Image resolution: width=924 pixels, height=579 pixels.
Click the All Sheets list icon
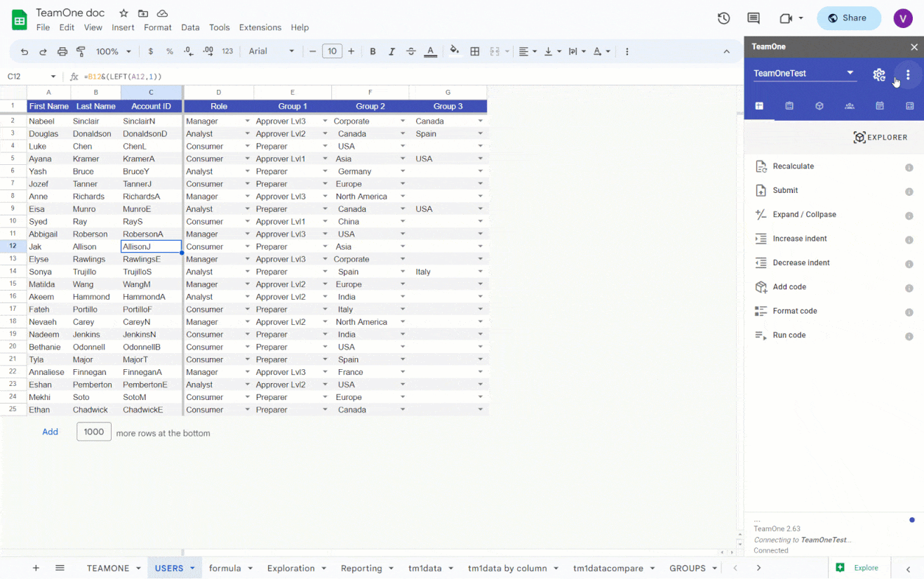pyautogui.click(x=60, y=568)
